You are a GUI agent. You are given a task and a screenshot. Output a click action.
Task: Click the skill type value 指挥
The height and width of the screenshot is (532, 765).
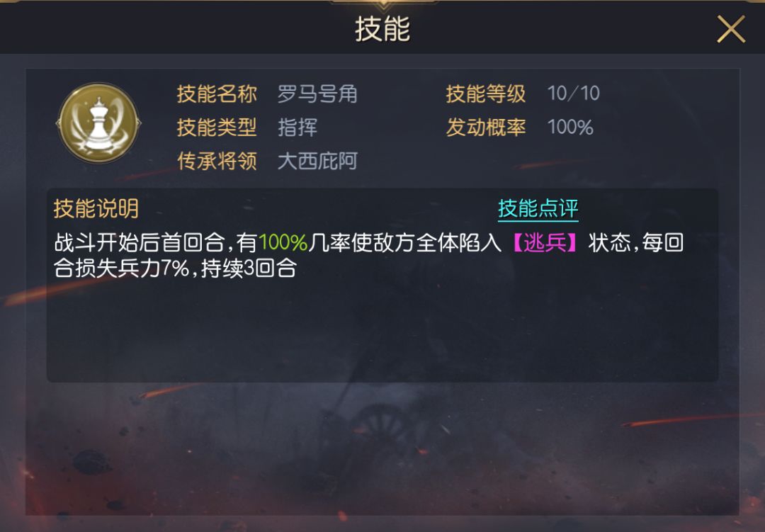[x=297, y=128]
